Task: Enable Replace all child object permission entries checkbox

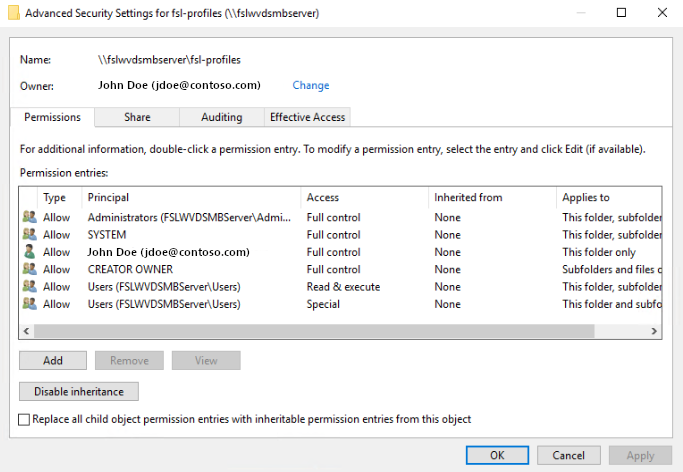Action: coord(24,419)
